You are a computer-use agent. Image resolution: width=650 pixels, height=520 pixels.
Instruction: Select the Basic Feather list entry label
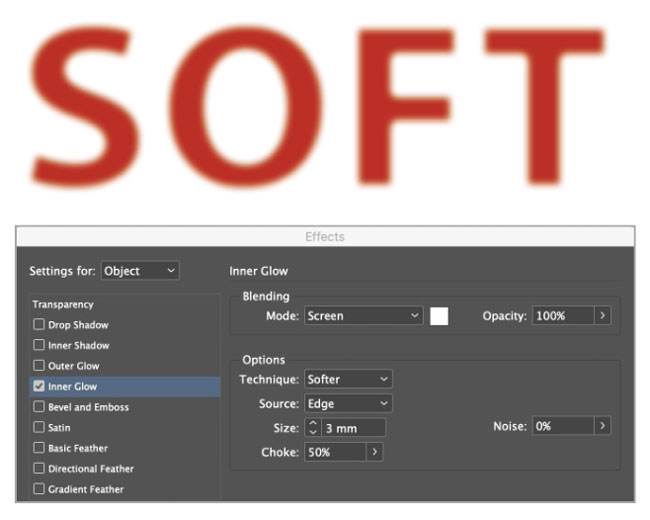78,448
